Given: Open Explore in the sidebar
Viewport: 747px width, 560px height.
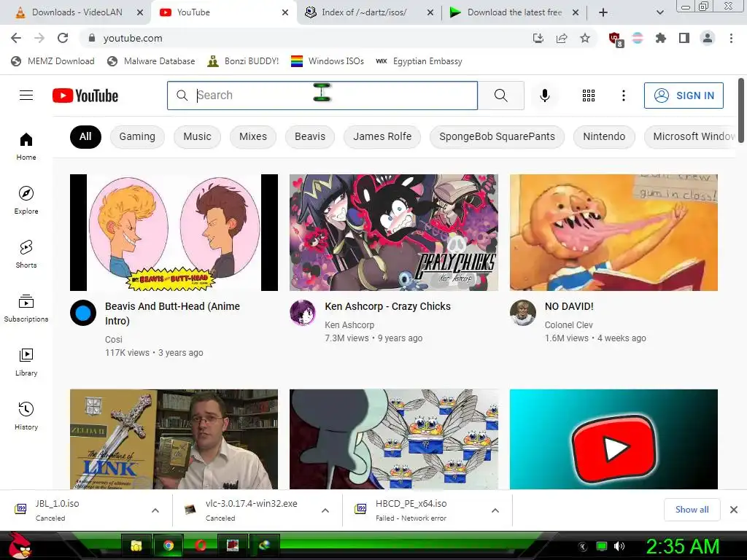Looking at the screenshot, I should pos(26,200).
